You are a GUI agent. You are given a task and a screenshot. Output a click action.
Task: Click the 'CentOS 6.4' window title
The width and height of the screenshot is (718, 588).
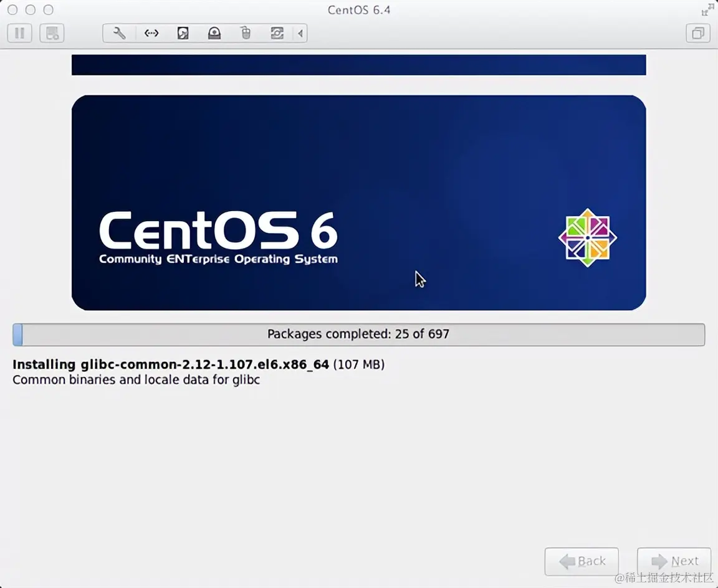pos(359,10)
